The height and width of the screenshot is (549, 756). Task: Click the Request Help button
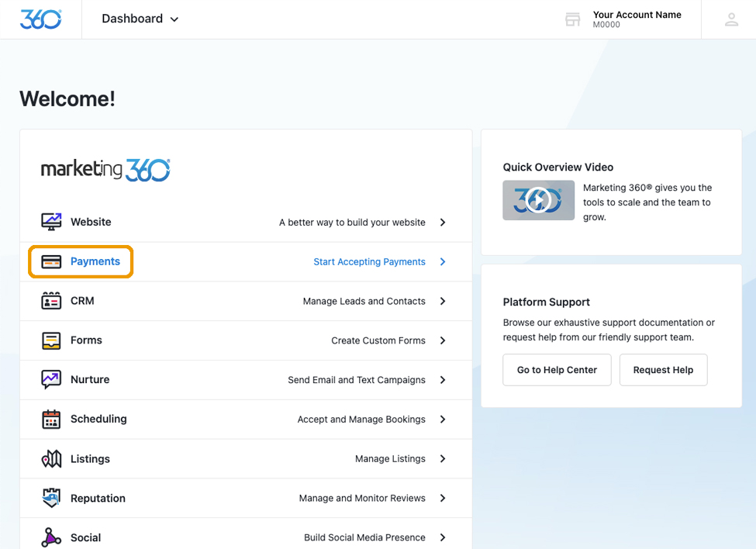point(663,370)
